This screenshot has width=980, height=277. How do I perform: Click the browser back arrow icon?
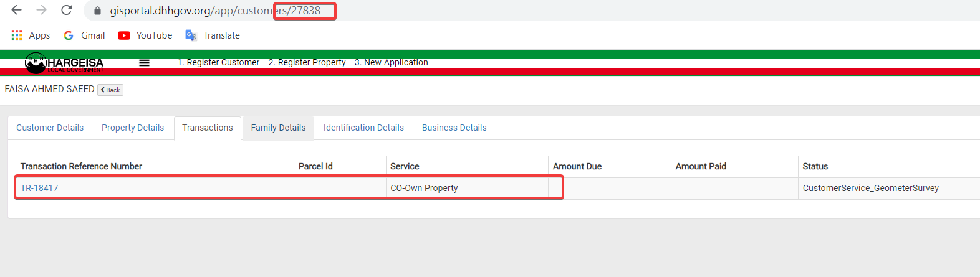click(x=17, y=10)
